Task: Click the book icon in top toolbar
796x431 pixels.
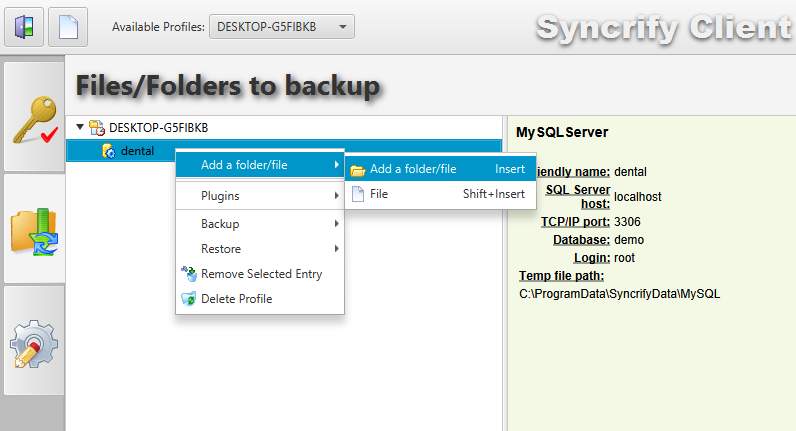Action: (23, 27)
